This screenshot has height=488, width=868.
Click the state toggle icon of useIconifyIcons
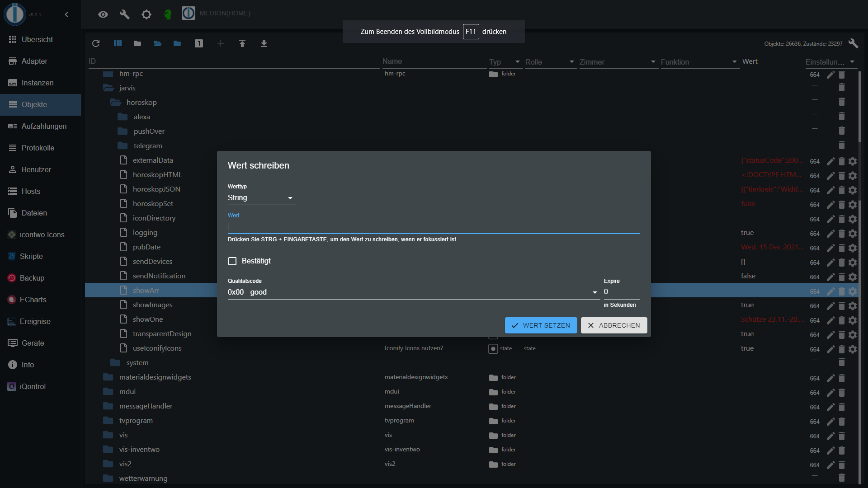[x=493, y=349]
